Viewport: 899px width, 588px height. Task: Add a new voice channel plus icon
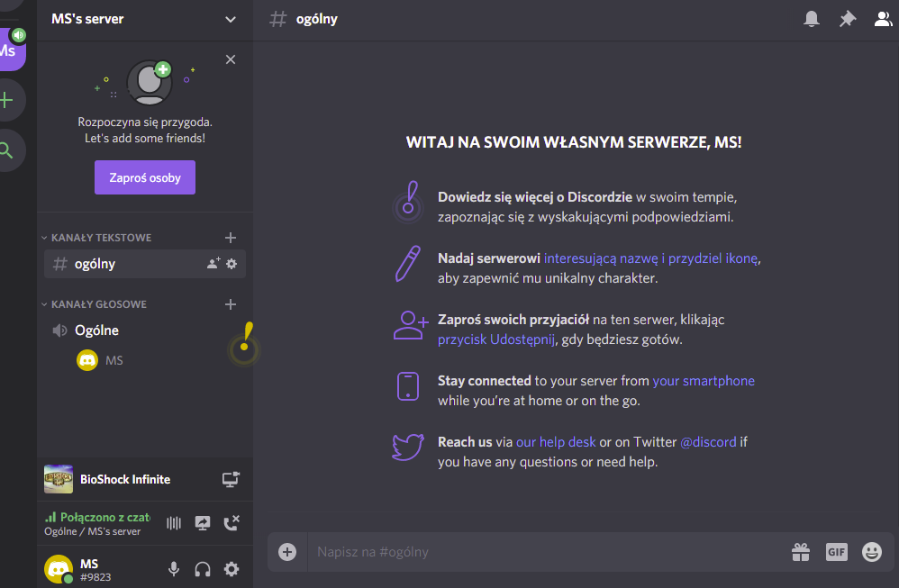point(231,304)
